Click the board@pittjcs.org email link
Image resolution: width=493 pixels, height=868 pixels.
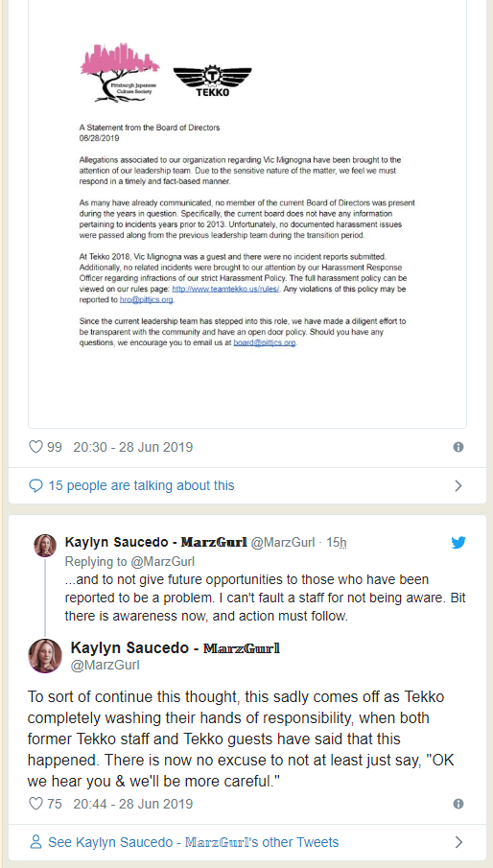click(x=265, y=342)
